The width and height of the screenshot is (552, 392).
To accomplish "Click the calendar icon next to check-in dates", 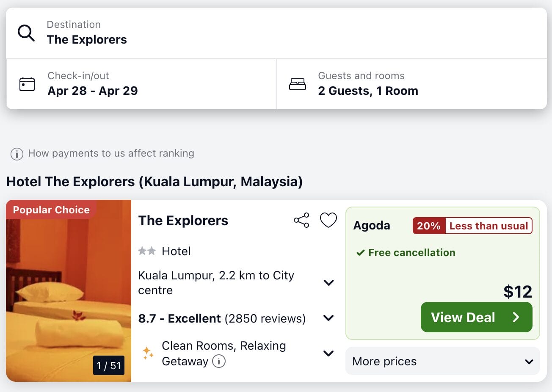I will coord(27,84).
